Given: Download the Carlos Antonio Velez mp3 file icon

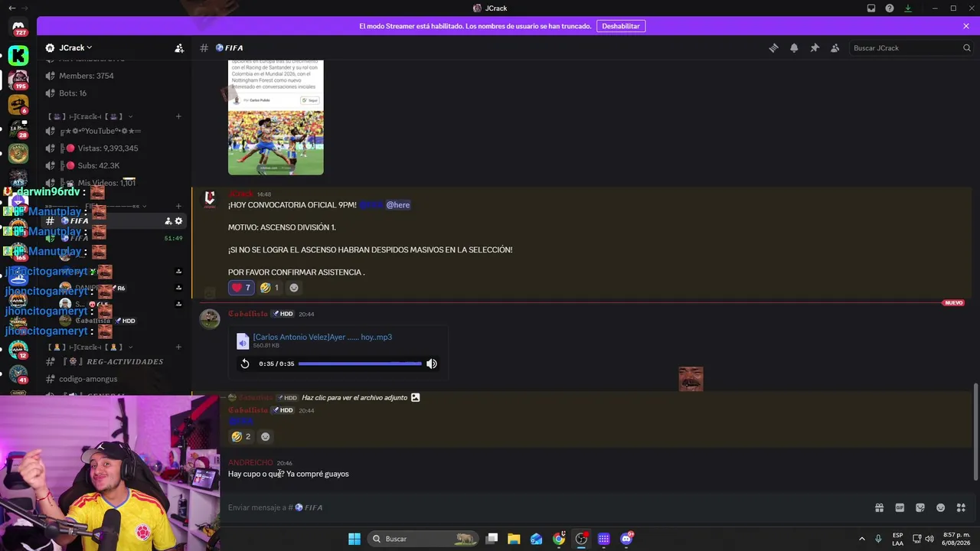Looking at the screenshot, I should coord(243,341).
